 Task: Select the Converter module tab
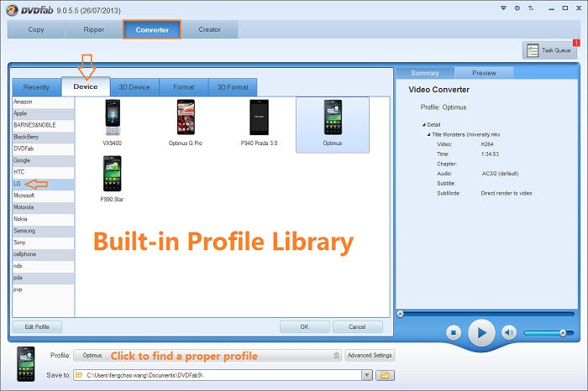(152, 29)
